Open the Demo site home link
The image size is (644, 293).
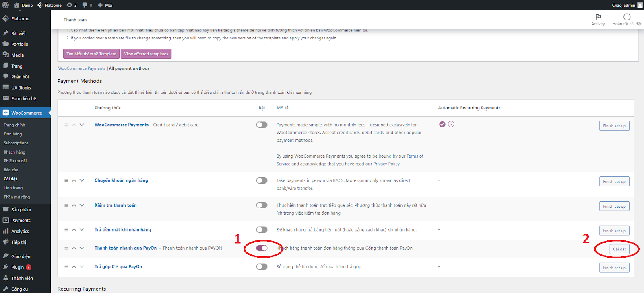(23, 5)
